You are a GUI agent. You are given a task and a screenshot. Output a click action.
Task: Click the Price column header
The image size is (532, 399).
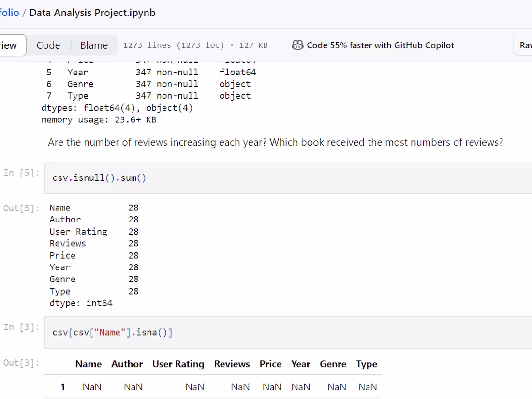(270, 364)
